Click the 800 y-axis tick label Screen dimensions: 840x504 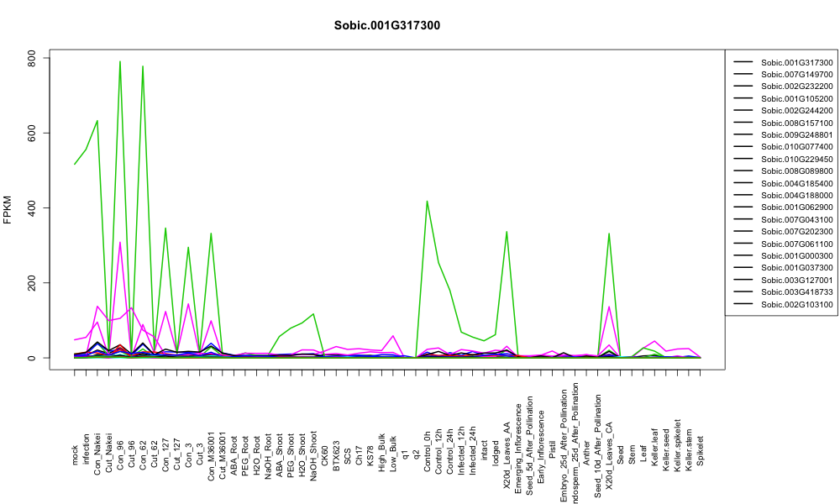point(32,58)
